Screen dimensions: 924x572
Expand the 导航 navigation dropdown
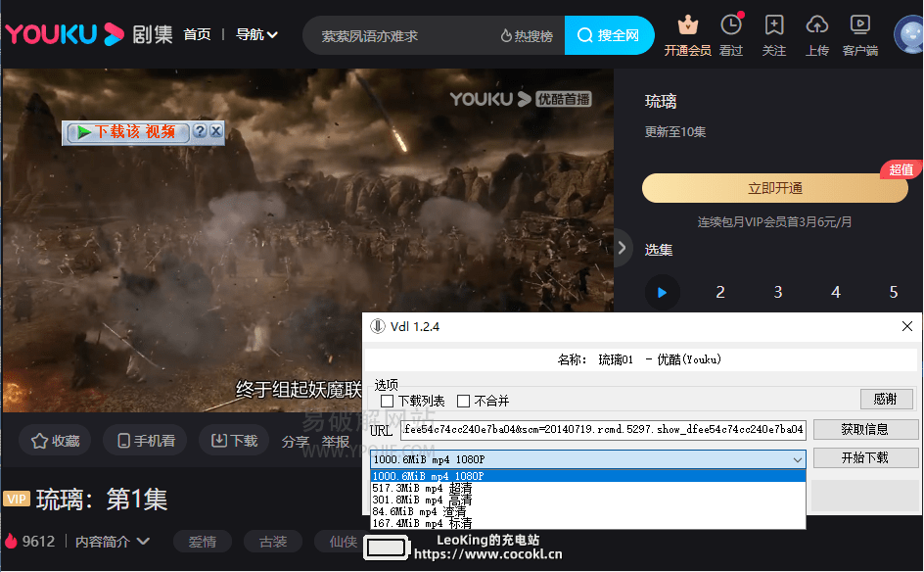[x=256, y=35]
